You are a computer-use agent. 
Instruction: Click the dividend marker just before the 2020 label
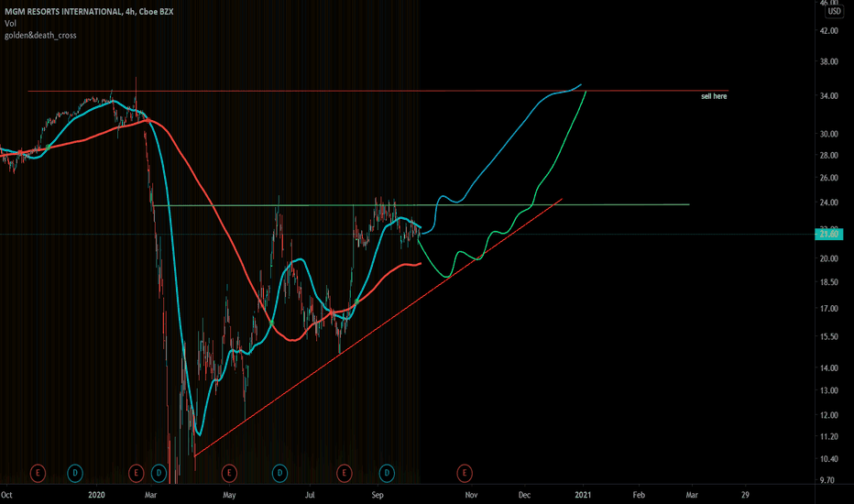pyautogui.click(x=75, y=473)
